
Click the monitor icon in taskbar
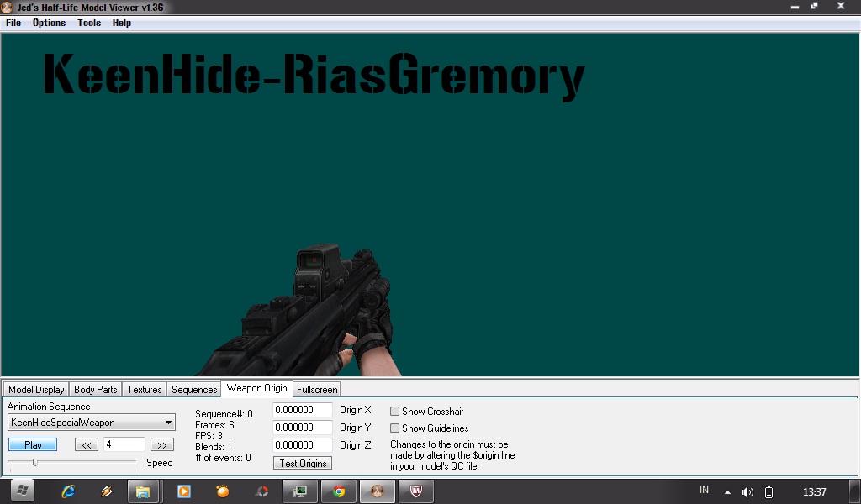pos(300,492)
